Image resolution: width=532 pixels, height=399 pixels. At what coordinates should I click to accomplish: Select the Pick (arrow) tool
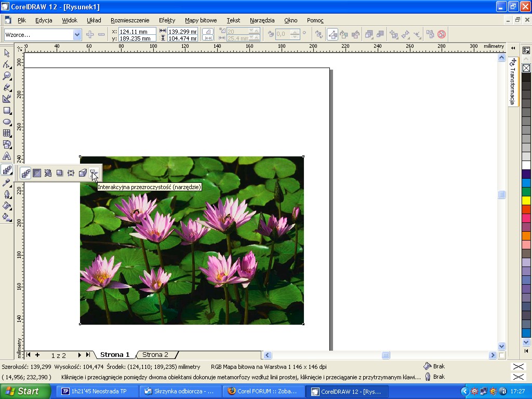pos(7,53)
